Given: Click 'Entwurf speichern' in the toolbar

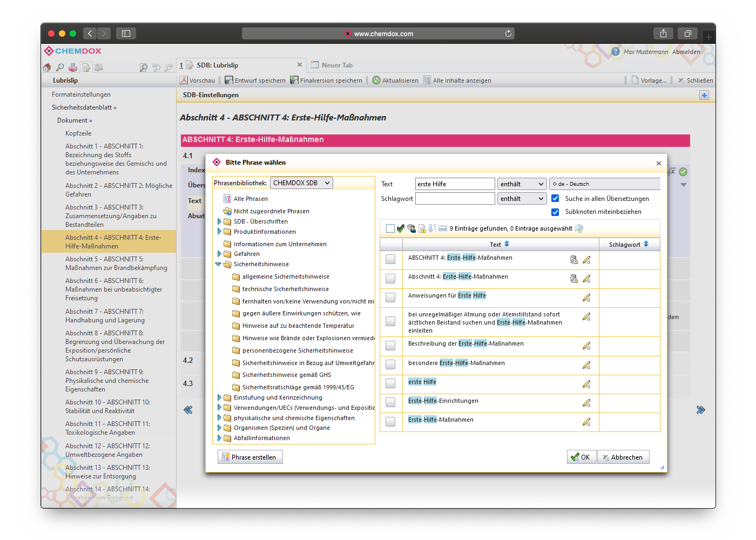Looking at the screenshot, I should point(255,80).
